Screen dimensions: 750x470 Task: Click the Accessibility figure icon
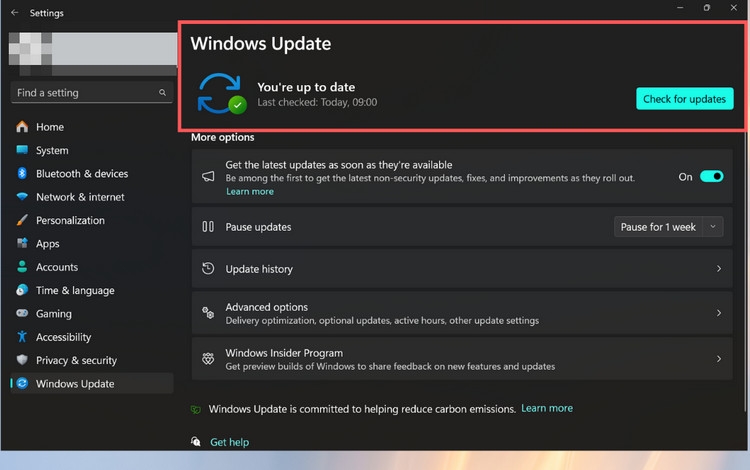pos(22,337)
